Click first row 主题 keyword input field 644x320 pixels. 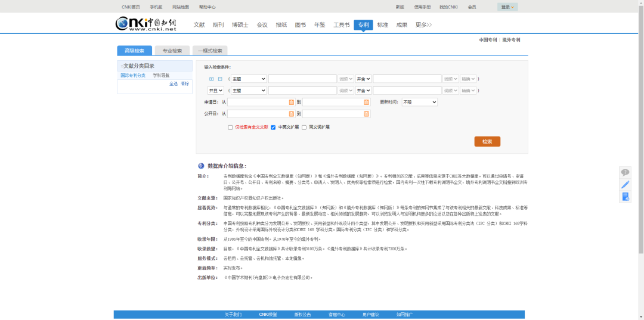point(303,79)
